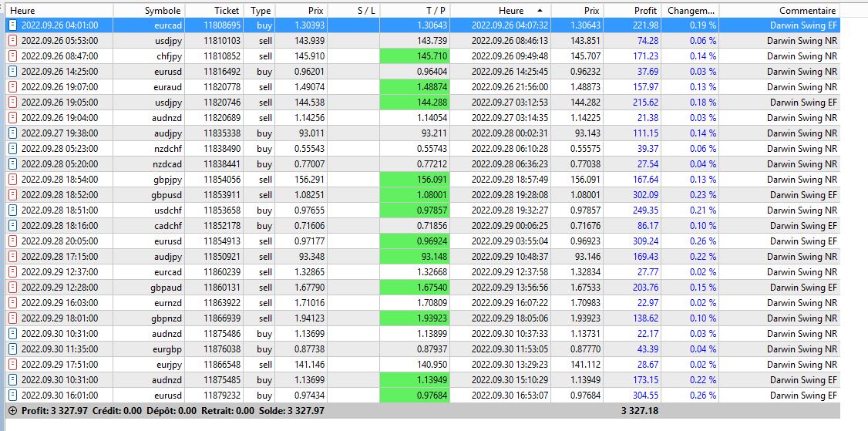Click the order icon of eurcad ticket 11860239
868x431 pixels.
(x=13, y=272)
